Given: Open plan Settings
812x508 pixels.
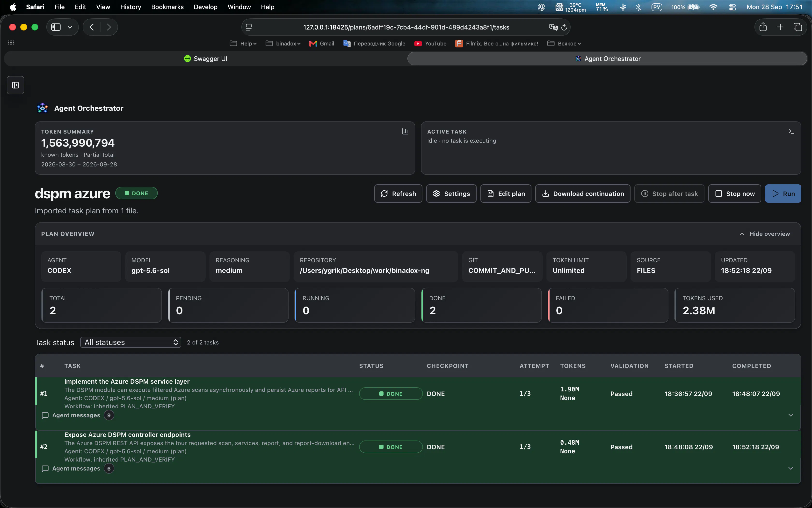Looking at the screenshot, I should [451, 194].
